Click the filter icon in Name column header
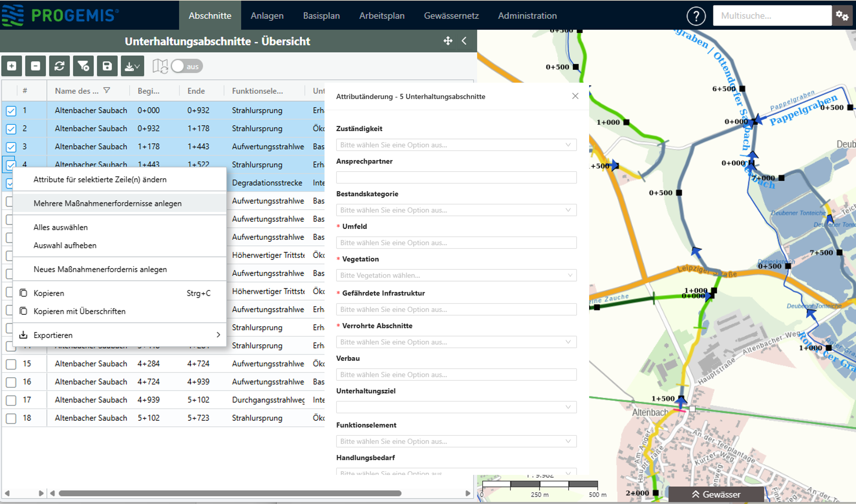This screenshot has width=856, height=504. [107, 90]
